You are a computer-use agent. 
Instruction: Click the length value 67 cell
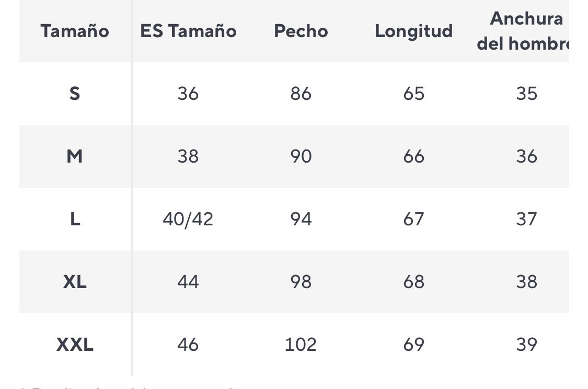tap(413, 219)
